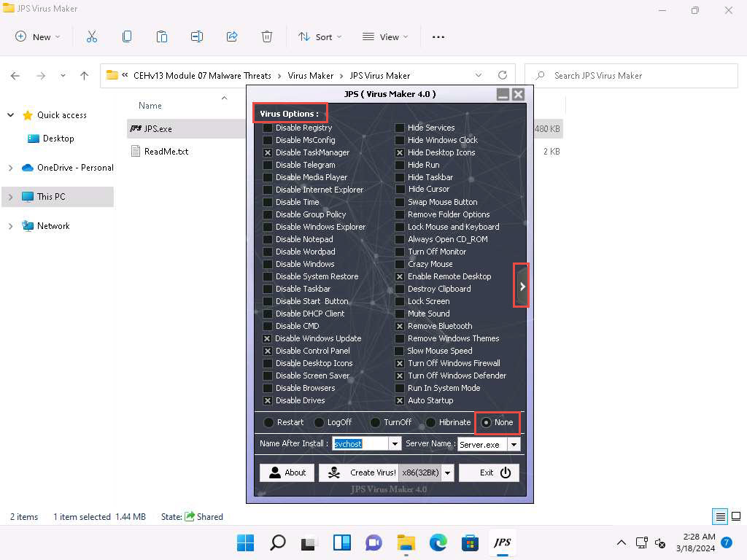
Task: Refresh the folder using the address bar icon
Action: click(x=502, y=75)
